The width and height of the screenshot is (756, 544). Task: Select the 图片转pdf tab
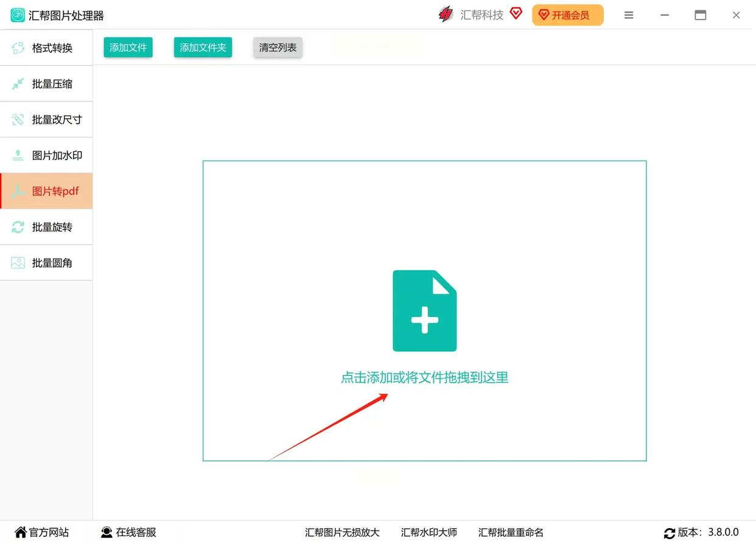click(46, 191)
